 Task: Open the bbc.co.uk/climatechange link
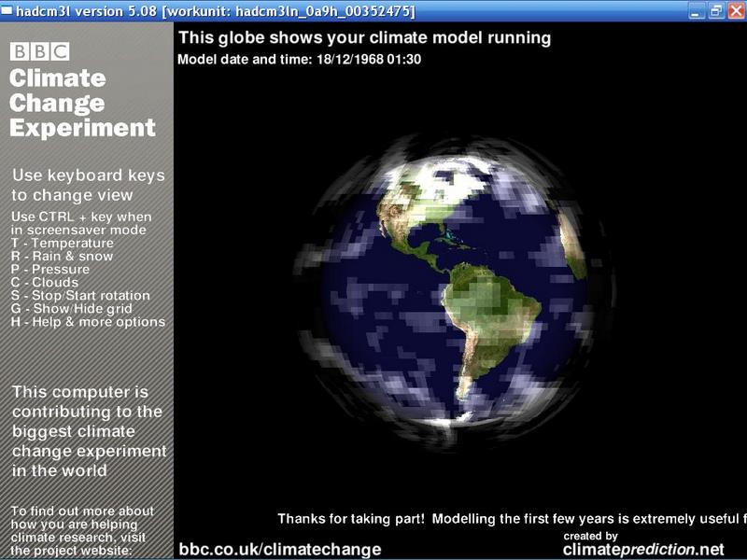[280, 549]
